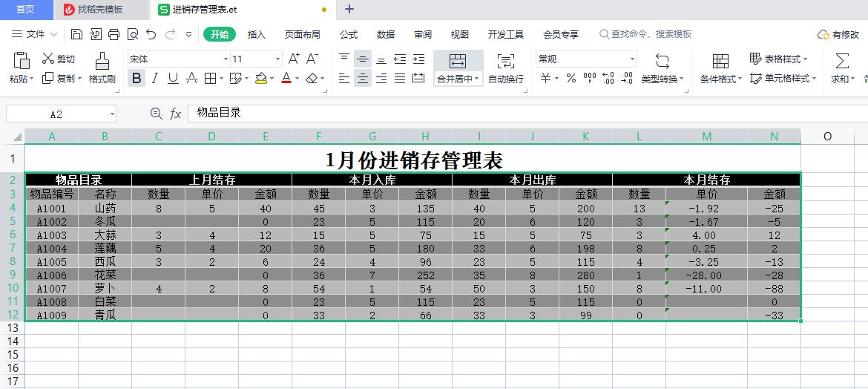The height and width of the screenshot is (389, 868).
Task: Cut selection with the 剪切 scissors button
Action: pos(59,59)
